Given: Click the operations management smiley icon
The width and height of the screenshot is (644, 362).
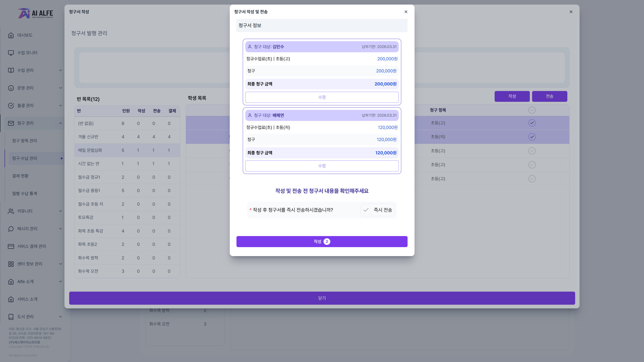Looking at the screenshot, I should [x=11, y=88].
